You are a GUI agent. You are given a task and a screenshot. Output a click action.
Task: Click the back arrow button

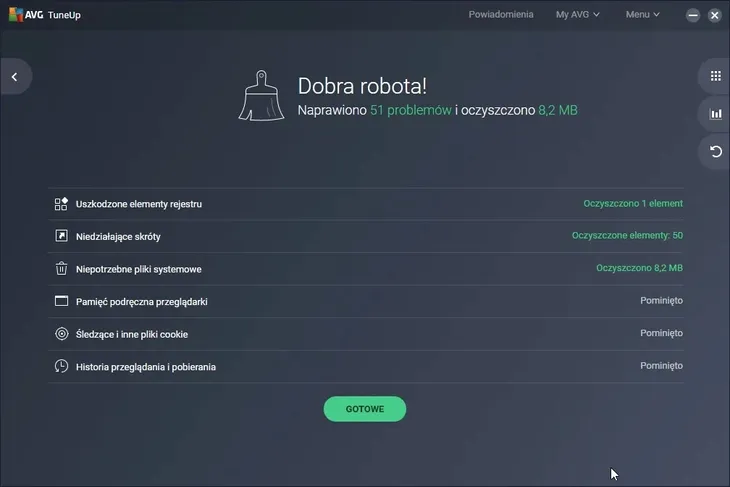click(x=15, y=77)
